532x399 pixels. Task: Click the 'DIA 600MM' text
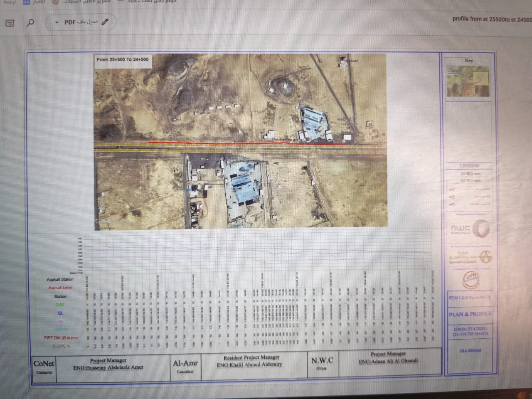tap(470, 350)
